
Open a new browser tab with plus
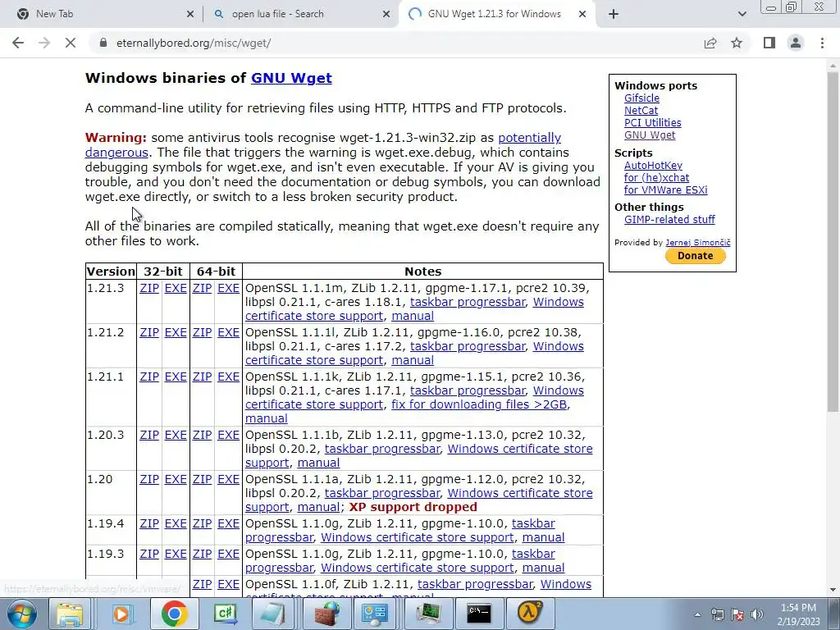614,14
